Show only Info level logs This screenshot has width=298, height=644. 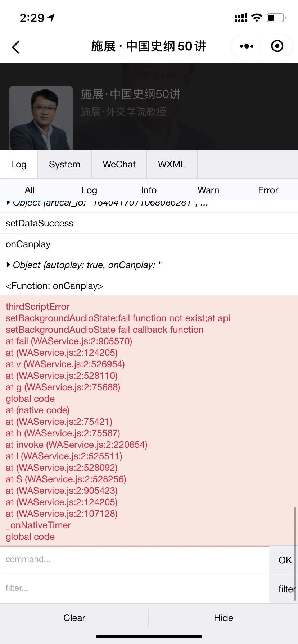[149, 190]
